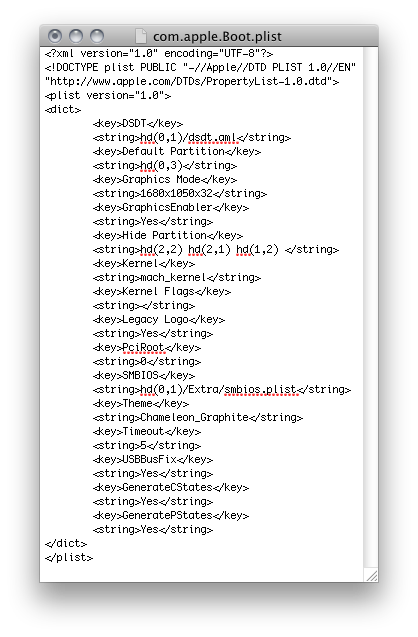Screen dimensions: 418x637
Task: Click the document proxy icon in title bar
Action: pos(141,36)
